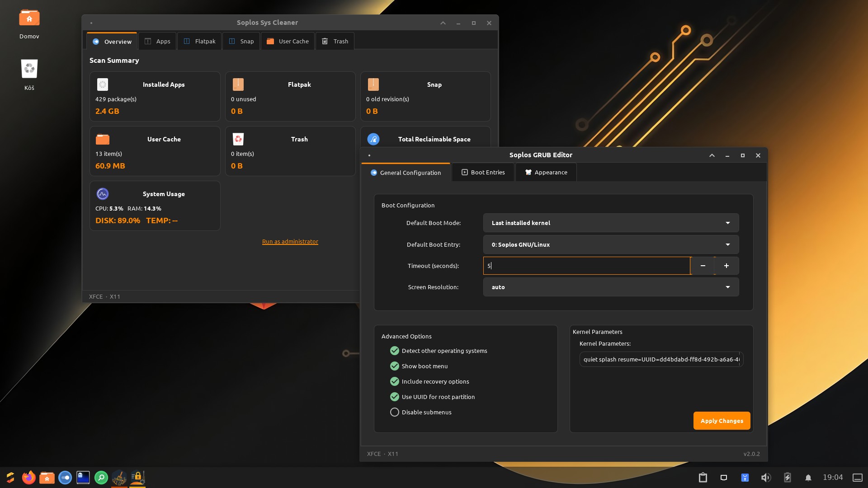Open the notifications bell icon
The image size is (868, 488).
tap(808, 478)
